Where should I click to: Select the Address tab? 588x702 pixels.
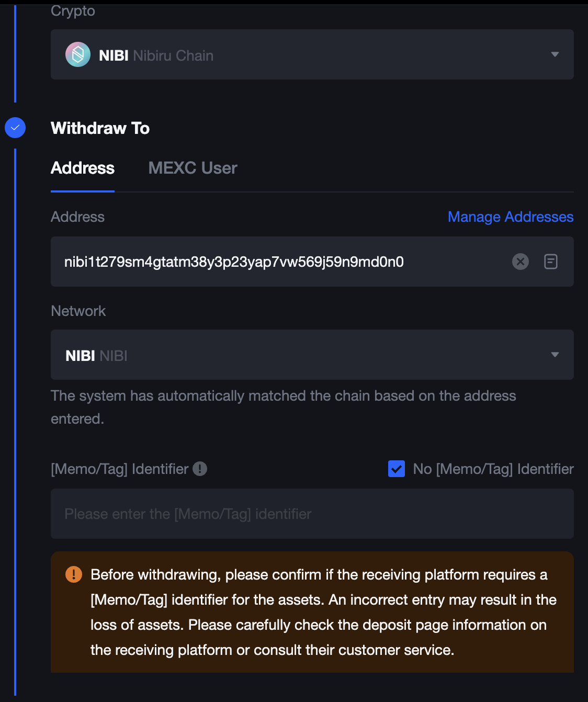[x=83, y=168]
